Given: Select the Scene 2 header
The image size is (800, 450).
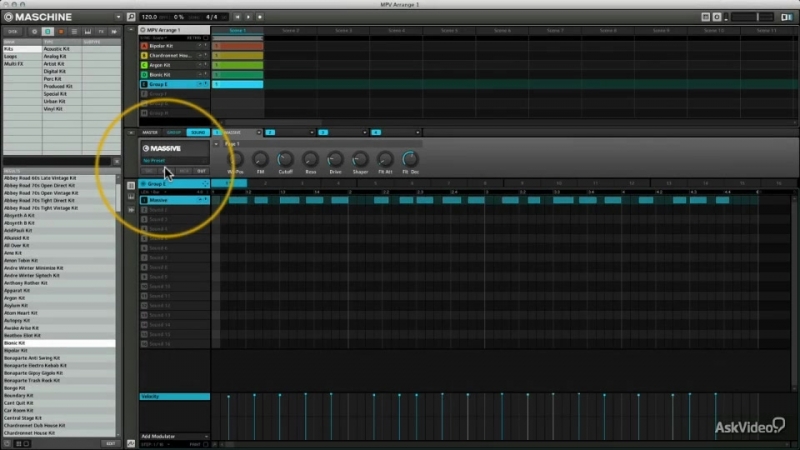Looking at the screenshot, I should tap(290, 31).
